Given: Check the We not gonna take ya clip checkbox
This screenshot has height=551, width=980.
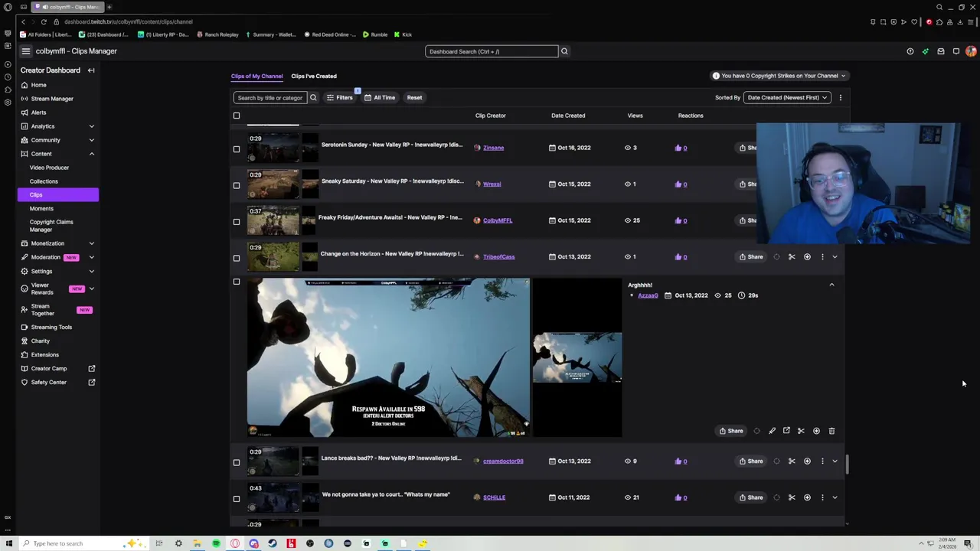Looking at the screenshot, I should coord(237,498).
